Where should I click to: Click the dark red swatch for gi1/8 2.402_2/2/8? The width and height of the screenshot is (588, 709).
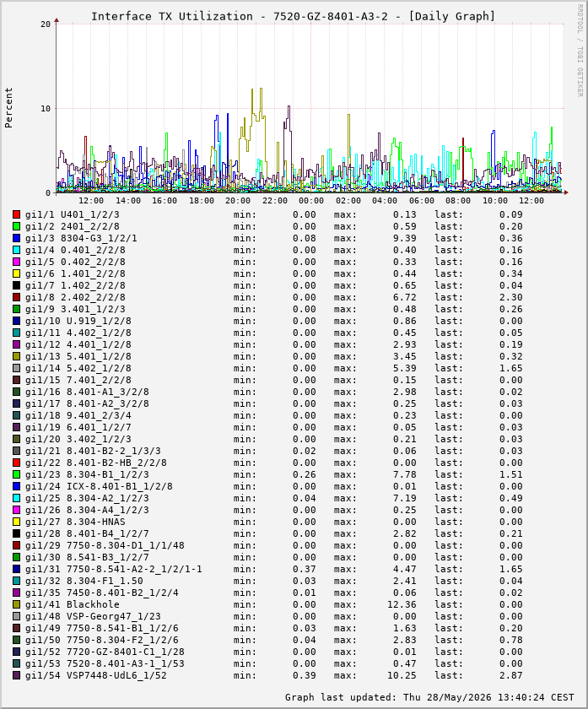tap(17, 297)
